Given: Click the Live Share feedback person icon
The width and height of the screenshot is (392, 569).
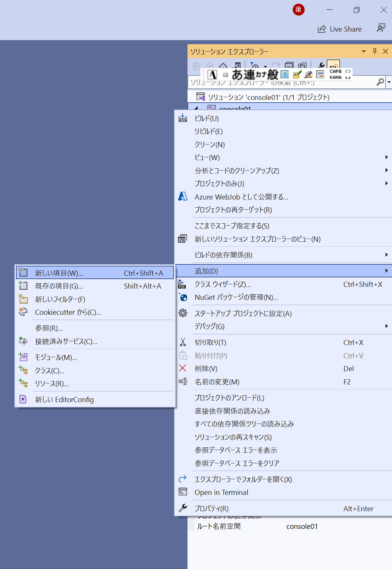Looking at the screenshot, I should coord(381,28).
